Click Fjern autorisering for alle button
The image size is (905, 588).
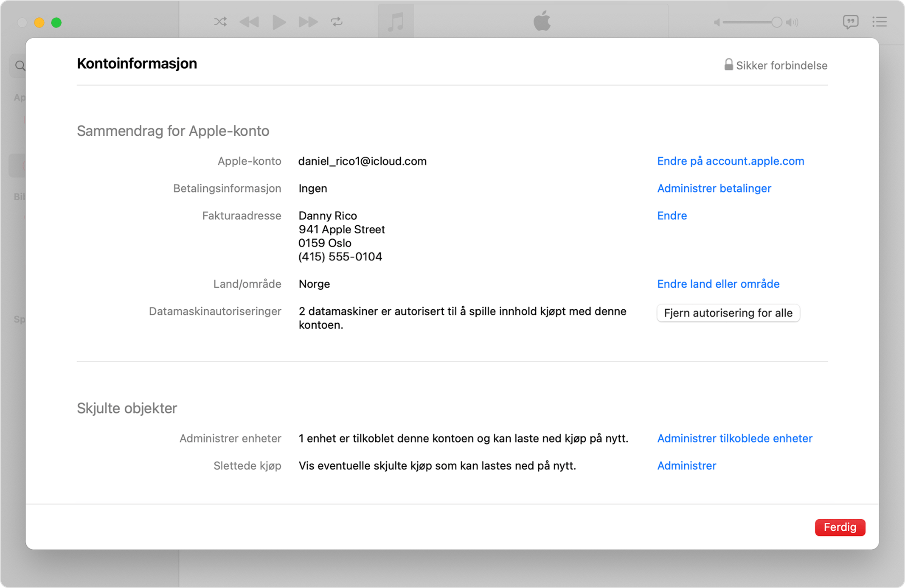point(728,313)
